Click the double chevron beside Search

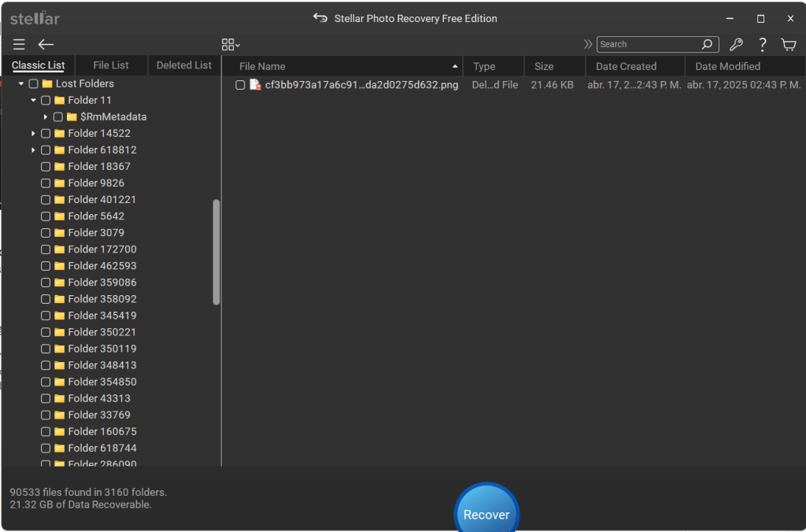coord(588,44)
